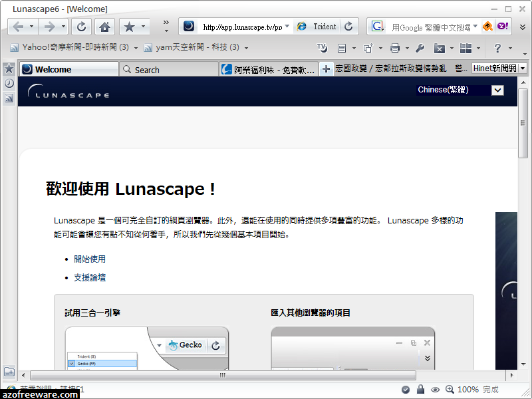Open the RSS feed sidebar panel

tap(9, 98)
